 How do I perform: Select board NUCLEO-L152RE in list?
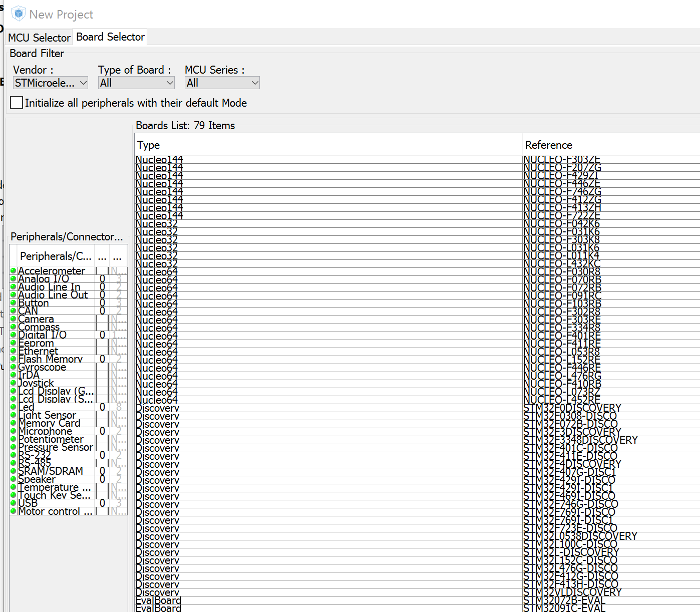[418, 360]
